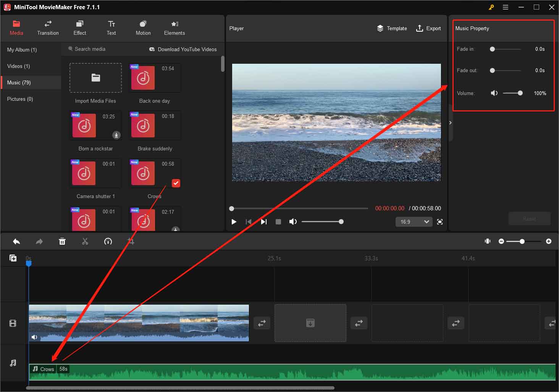Image resolution: width=559 pixels, height=392 pixels.
Task: Enter full screen preview
Action: click(x=440, y=222)
